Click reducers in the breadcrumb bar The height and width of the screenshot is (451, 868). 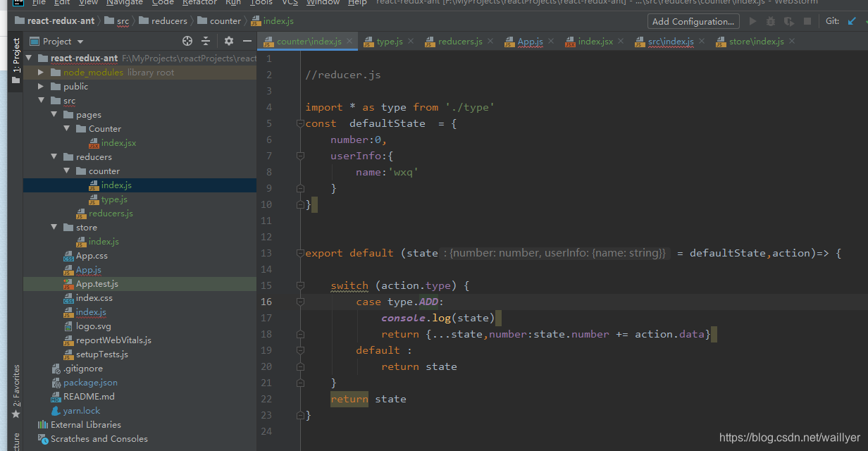[x=163, y=21]
